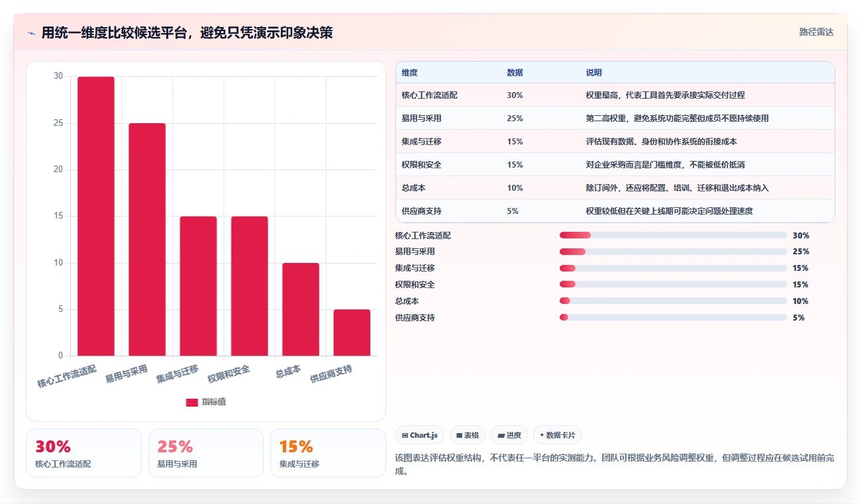Click the 路径雷达 label in header

[816, 32]
